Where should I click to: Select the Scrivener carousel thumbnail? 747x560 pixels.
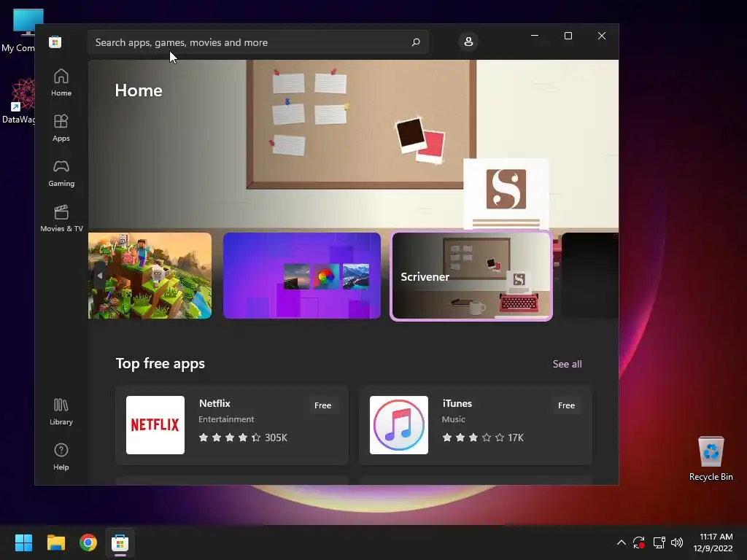471,276
